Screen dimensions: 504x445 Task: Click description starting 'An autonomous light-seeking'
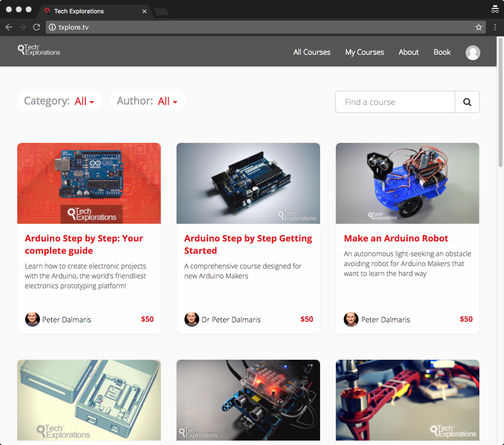click(407, 264)
